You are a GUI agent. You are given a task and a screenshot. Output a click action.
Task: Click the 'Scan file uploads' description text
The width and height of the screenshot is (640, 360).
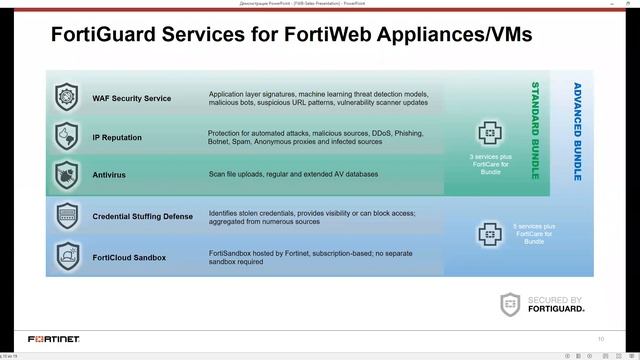click(293, 174)
